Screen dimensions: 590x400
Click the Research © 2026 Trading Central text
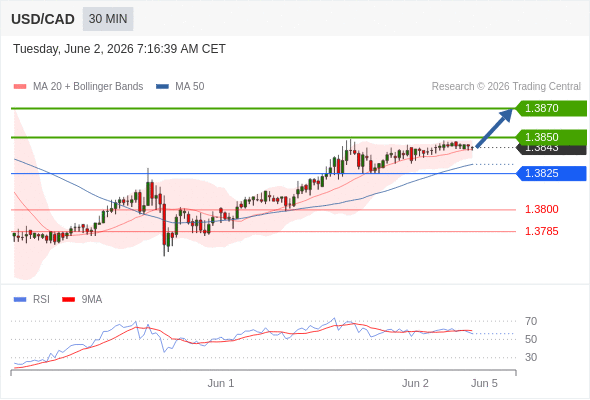coord(506,87)
